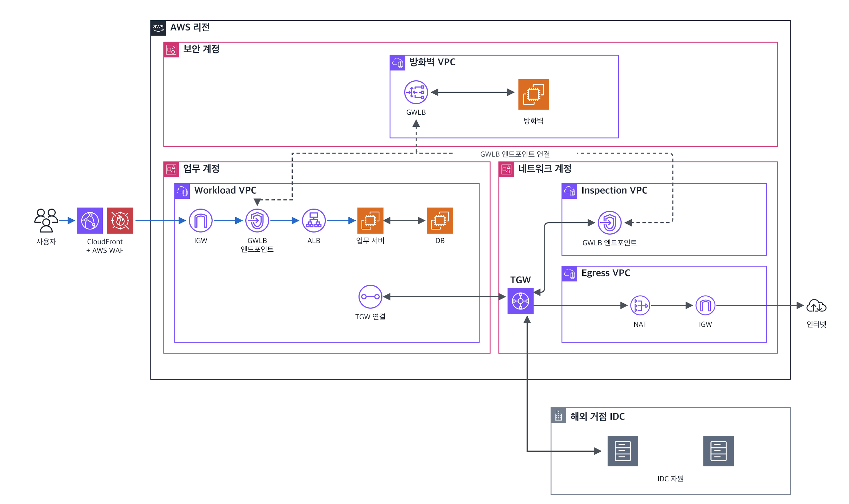Select the AWS WAF red fire icon

[x=120, y=220]
